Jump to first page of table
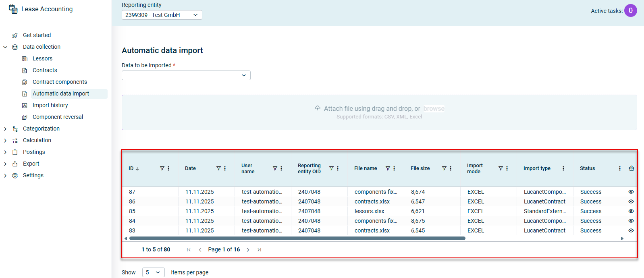 189,250
